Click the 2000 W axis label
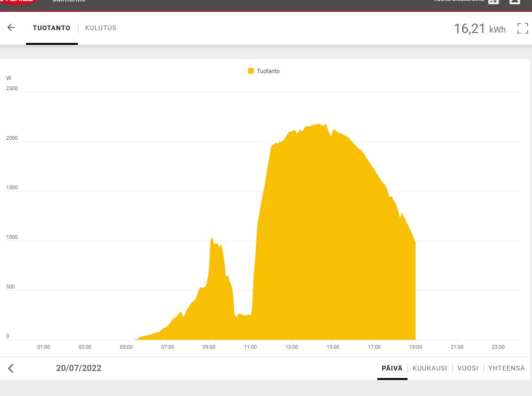Image resolution: width=532 pixels, height=396 pixels. (x=12, y=138)
